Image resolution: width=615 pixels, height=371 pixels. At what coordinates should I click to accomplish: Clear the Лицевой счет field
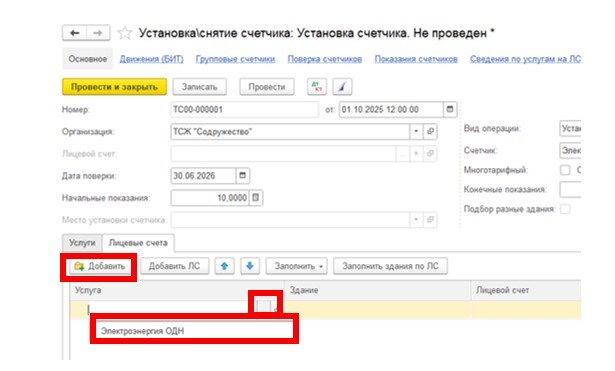click(416, 153)
